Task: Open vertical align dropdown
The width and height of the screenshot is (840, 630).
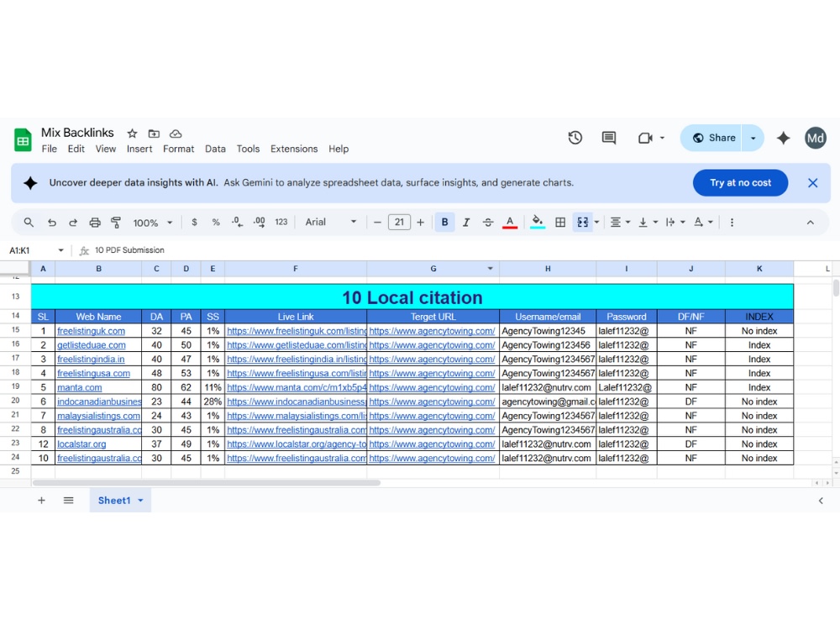Action: click(648, 223)
